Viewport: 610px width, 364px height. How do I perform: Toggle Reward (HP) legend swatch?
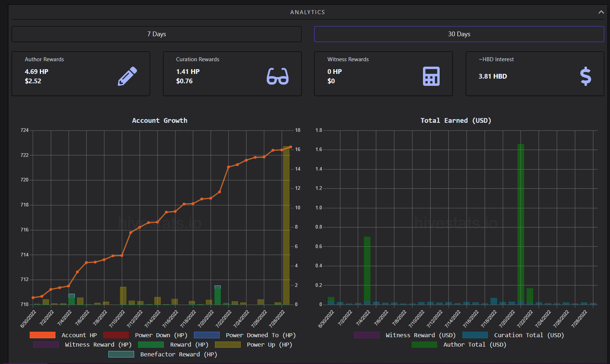151,344
